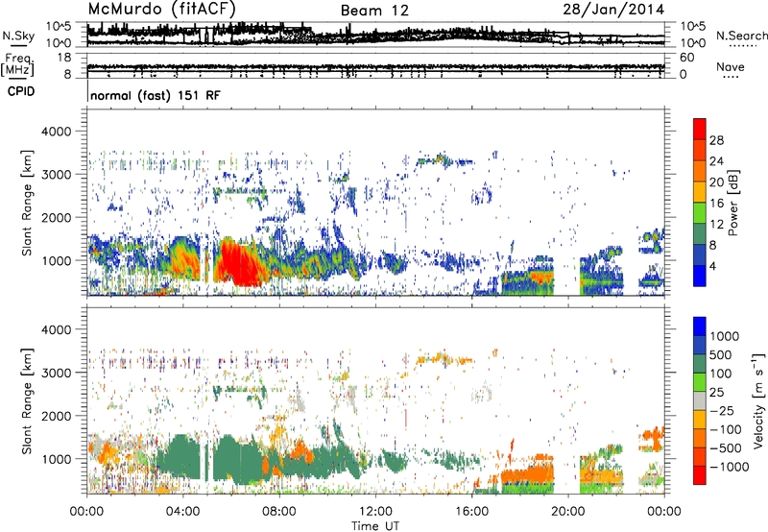768x532 pixels.
Task: Click the Slant Range label of power panel
Action: pyautogui.click(x=27, y=203)
